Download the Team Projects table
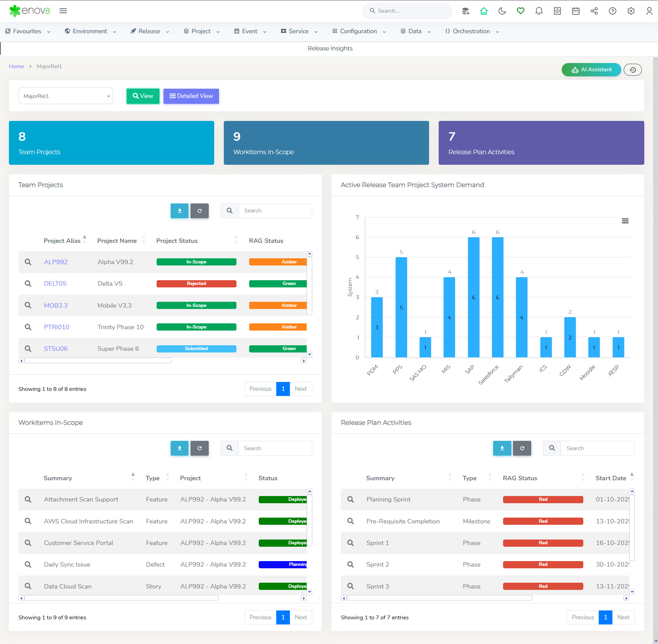658x644 pixels. (x=180, y=211)
